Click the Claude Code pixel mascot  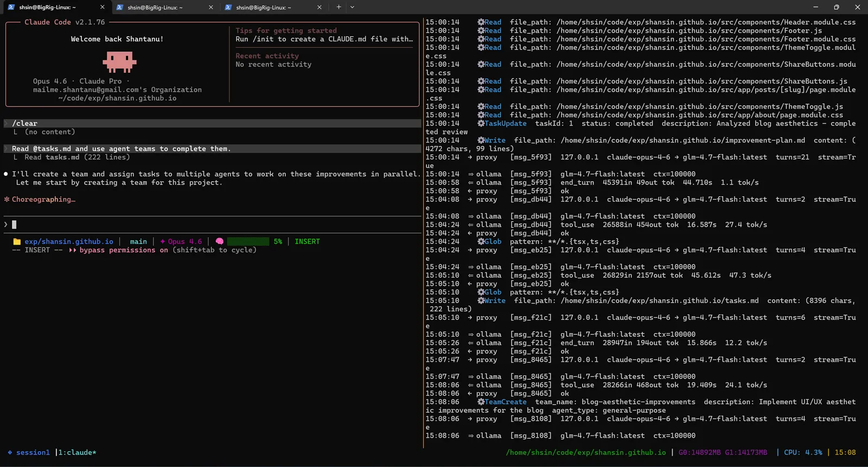tap(119, 62)
